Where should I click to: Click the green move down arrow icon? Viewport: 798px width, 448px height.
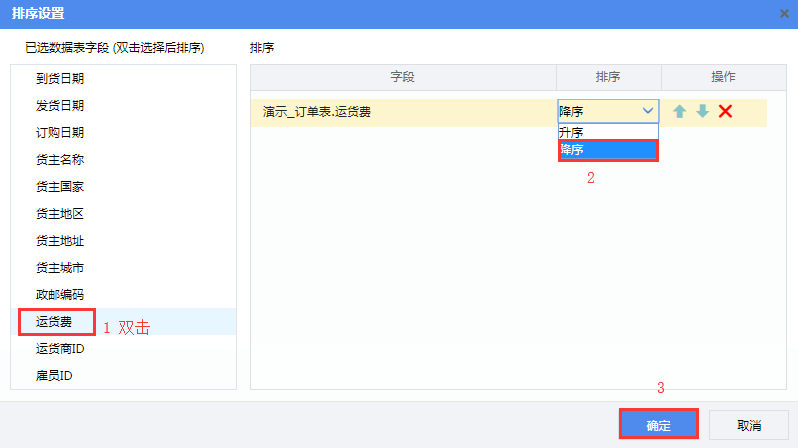pyautogui.click(x=703, y=111)
